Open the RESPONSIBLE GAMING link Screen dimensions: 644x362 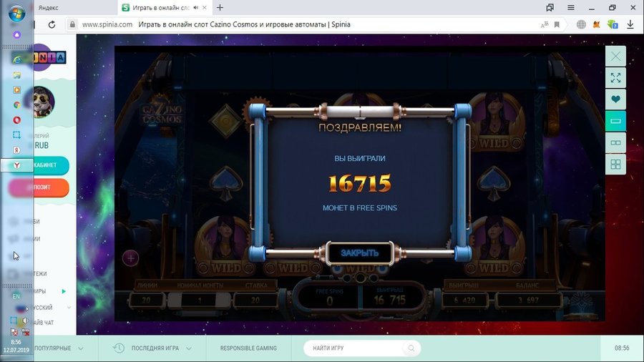249,348
